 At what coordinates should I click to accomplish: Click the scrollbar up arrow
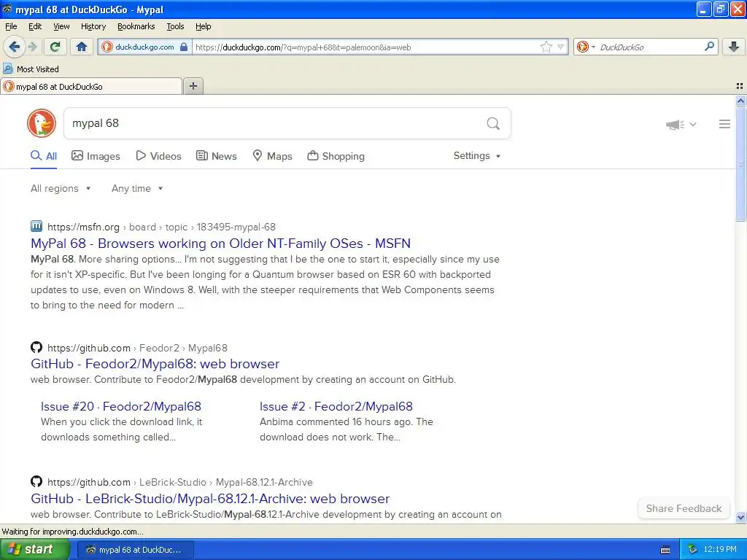[740, 101]
